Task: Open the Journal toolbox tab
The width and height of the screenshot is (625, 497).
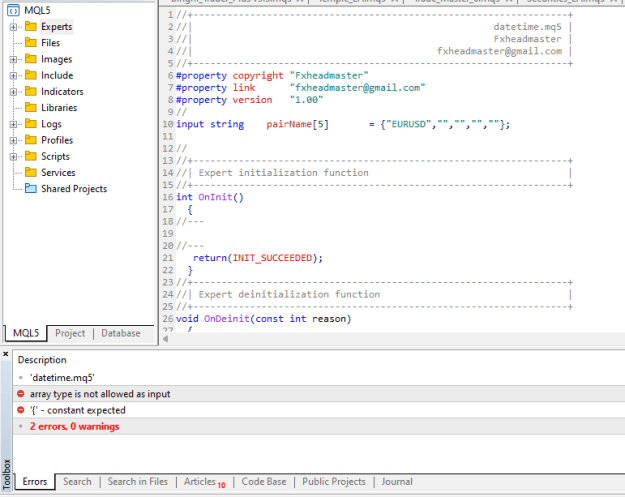Action: [397, 482]
